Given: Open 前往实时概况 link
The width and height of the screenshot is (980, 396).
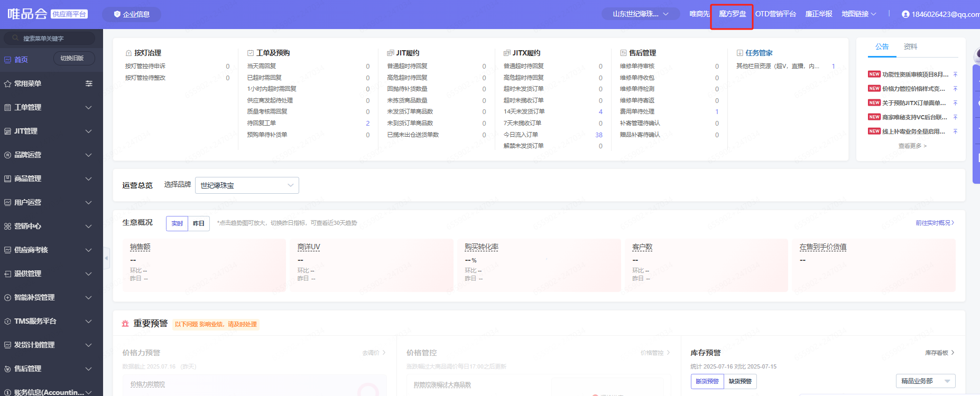Looking at the screenshot, I should pyautogui.click(x=935, y=223).
